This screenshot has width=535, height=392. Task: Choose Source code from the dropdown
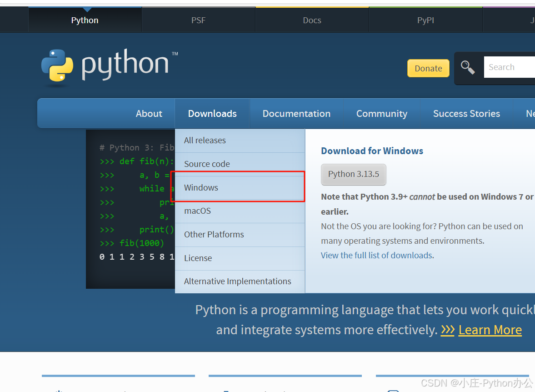click(x=206, y=164)
